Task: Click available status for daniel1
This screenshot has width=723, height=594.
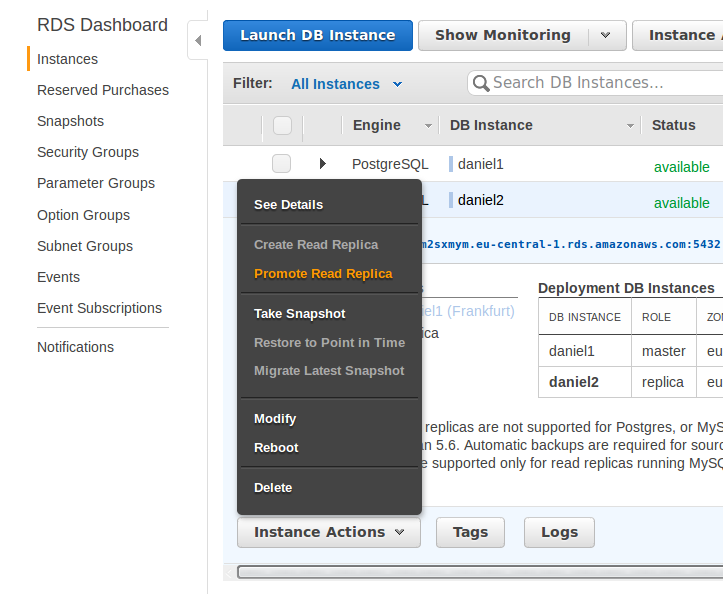Action: 682,167
